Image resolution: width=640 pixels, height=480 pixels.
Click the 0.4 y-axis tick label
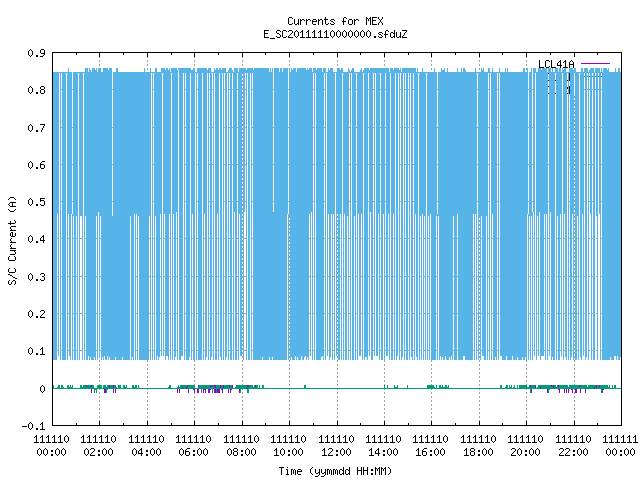pyautogui.click(x=36, y=239)
